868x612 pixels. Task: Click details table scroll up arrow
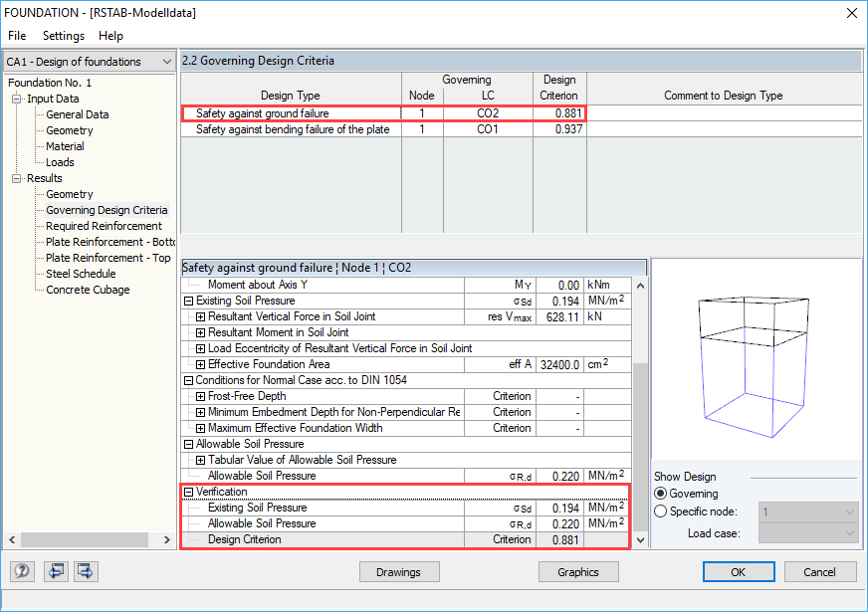click(640, 286)
